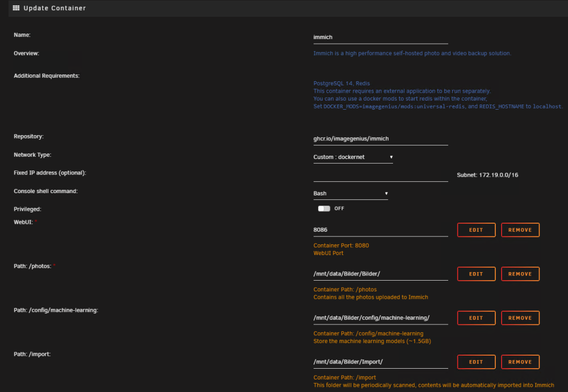
Task: Remove the WebUI port setting
Action: [x=520, y=230]
